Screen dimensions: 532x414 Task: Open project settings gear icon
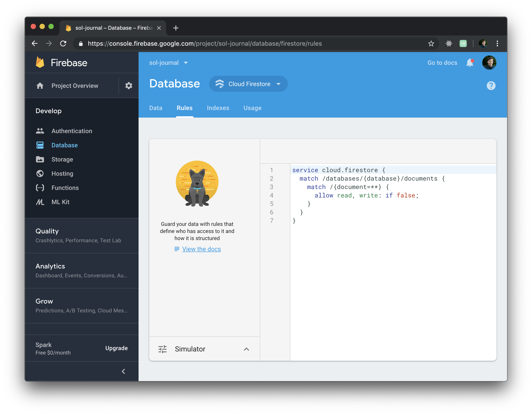coord(129,86)
